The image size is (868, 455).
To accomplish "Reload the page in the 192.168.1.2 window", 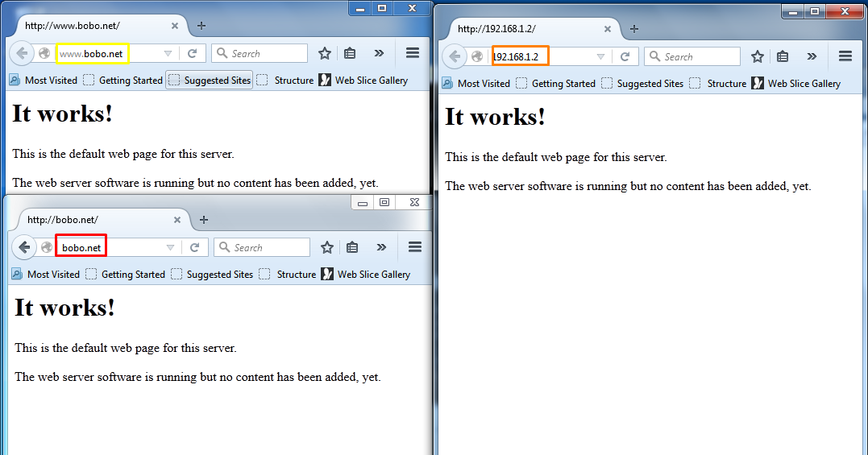I will (x=625, y=57).
